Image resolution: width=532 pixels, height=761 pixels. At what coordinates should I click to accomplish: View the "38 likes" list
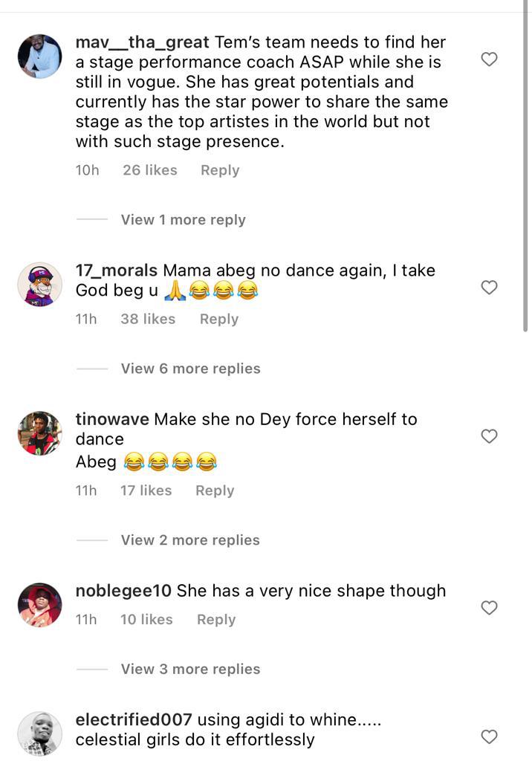[148, 319]
